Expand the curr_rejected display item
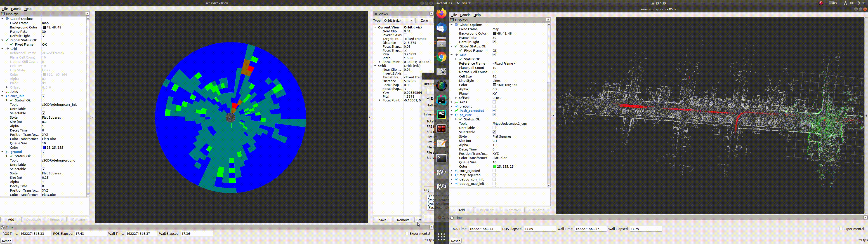 point(452,171)
